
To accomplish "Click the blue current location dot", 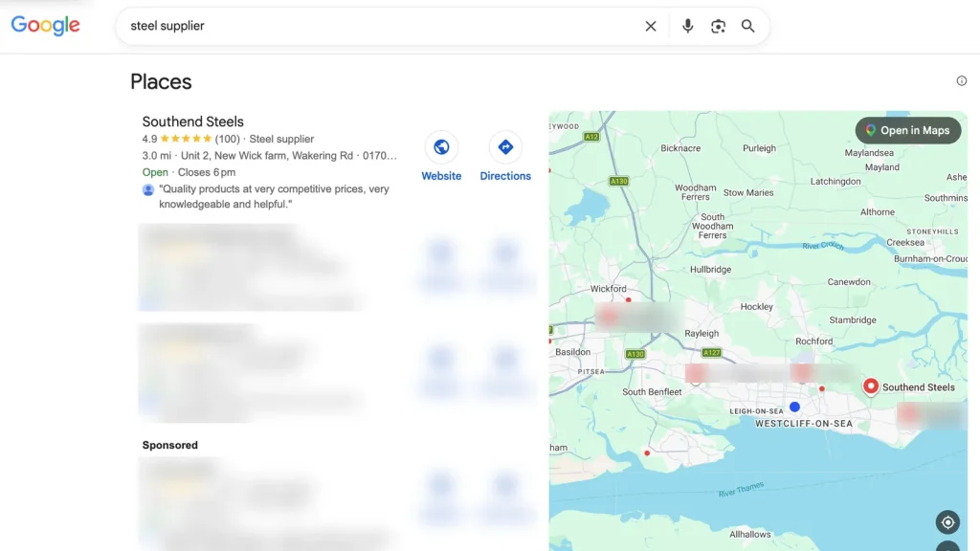I will click(794, 407).
